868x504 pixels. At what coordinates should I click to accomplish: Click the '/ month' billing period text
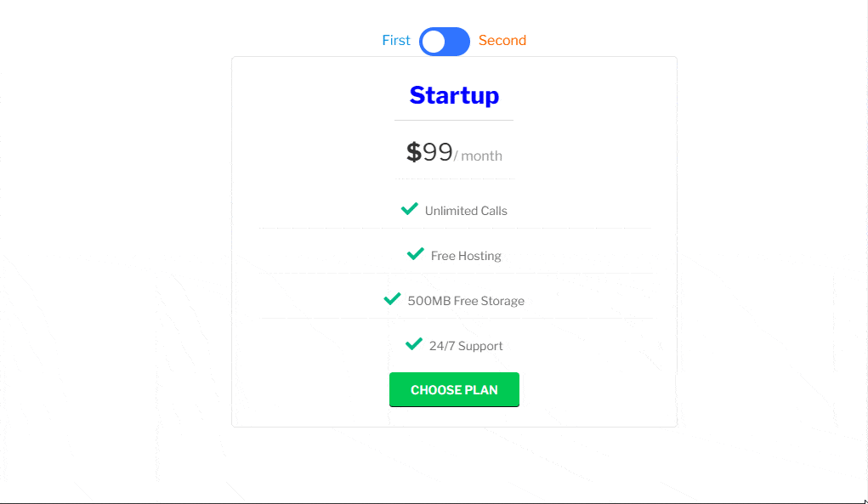coord(478,156)
